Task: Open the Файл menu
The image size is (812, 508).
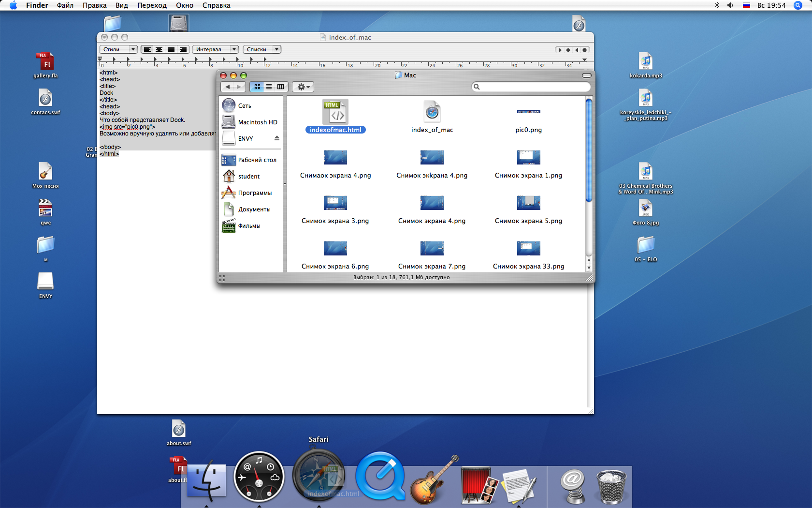Action: 65,5
